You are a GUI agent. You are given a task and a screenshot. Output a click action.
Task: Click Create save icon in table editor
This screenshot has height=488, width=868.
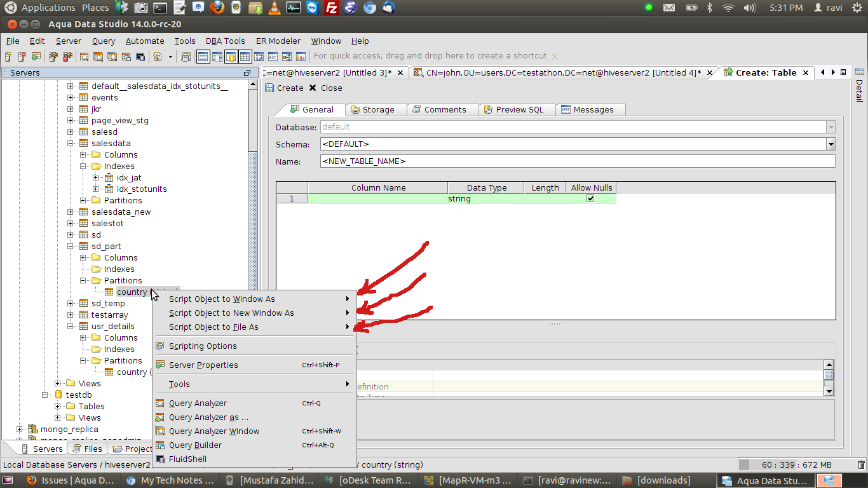(x=269, y=88)
